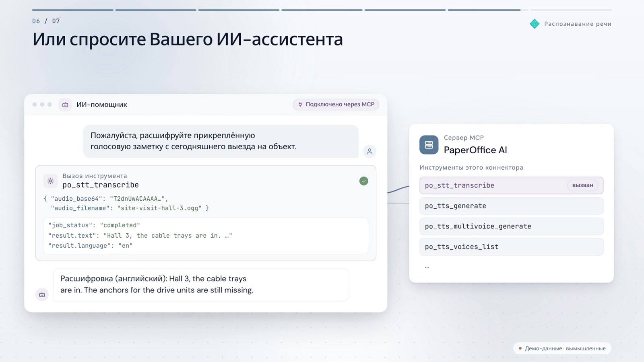Viewport: 644px width, 362px height.
Task: Click the "audio_filename" parameter line
Action: click(130, 208)
